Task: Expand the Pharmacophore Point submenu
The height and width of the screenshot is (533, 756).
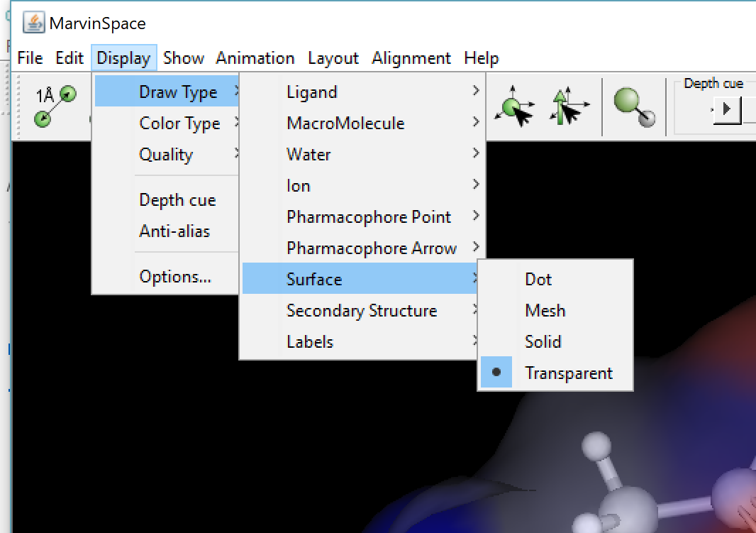Action: [x=369, y=217]
